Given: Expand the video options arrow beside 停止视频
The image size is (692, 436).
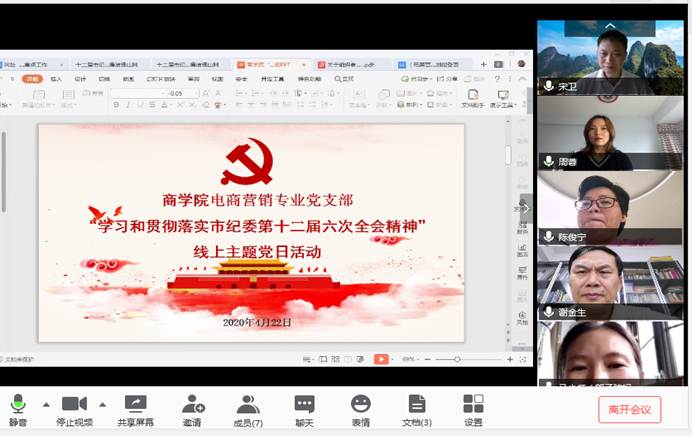Looking at the screenshot, I should (x=102, y=404).
